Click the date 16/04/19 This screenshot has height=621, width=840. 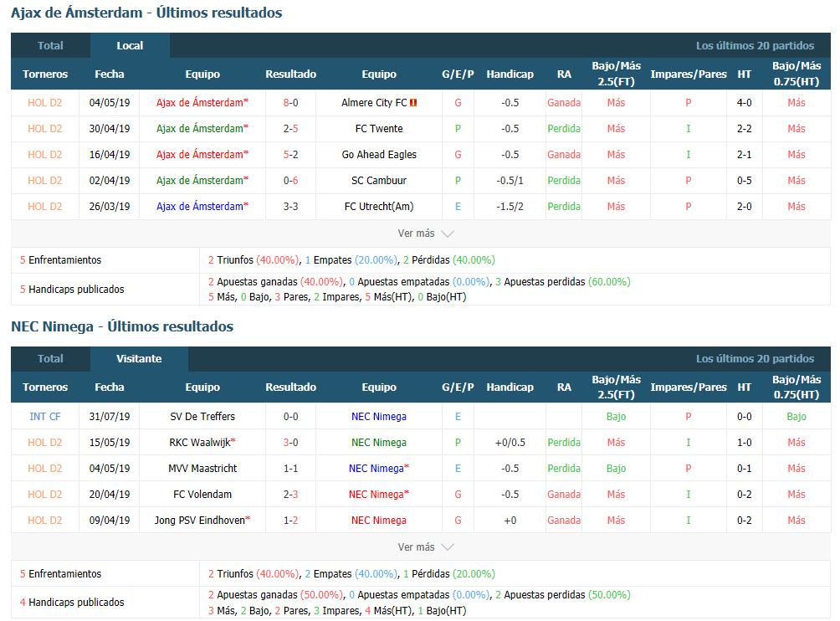click(x=110, y=154)
